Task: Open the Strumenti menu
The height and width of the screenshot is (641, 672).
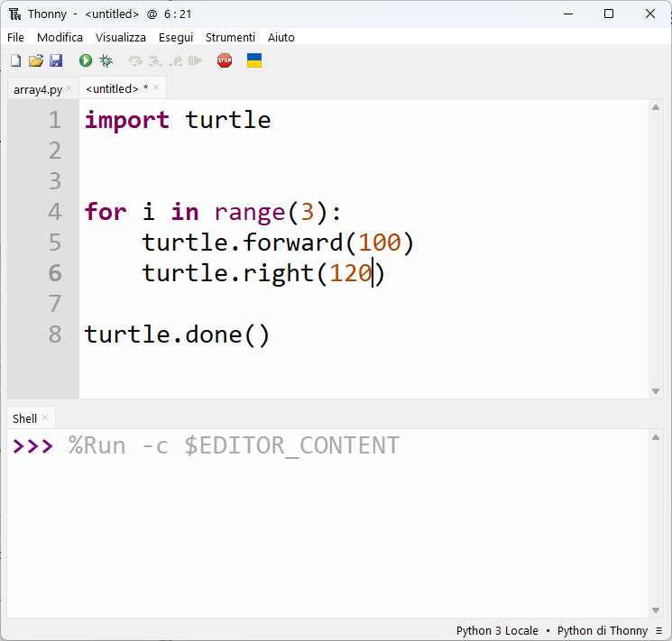Action: [230, 37]
